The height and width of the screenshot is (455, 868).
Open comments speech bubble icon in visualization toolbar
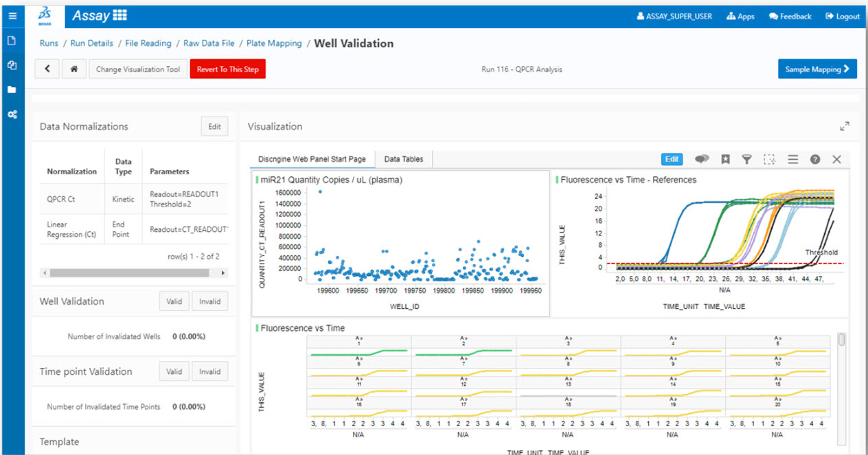[x=701, y=159]
